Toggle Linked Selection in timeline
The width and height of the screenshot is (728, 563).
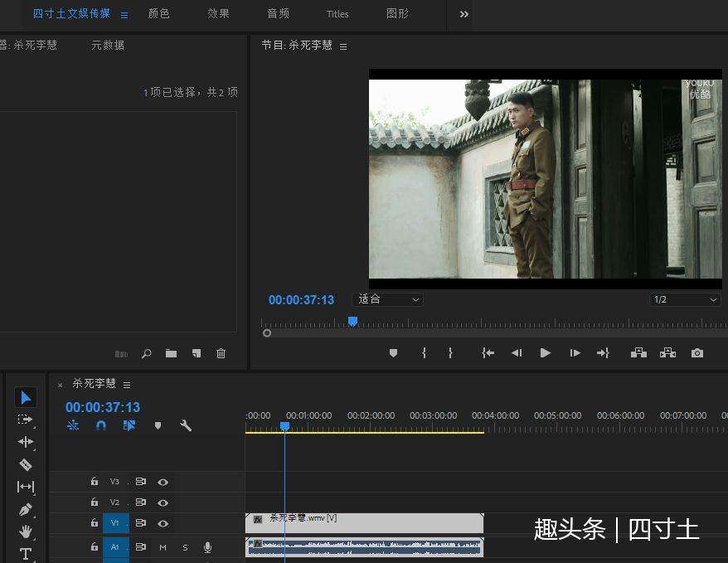[x=129, y=425]
